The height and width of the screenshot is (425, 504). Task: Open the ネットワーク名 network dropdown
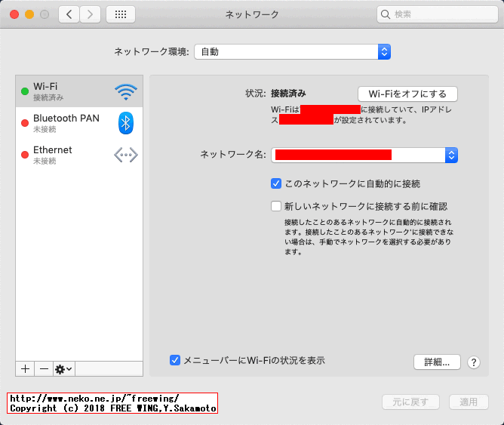click(364, 156)
